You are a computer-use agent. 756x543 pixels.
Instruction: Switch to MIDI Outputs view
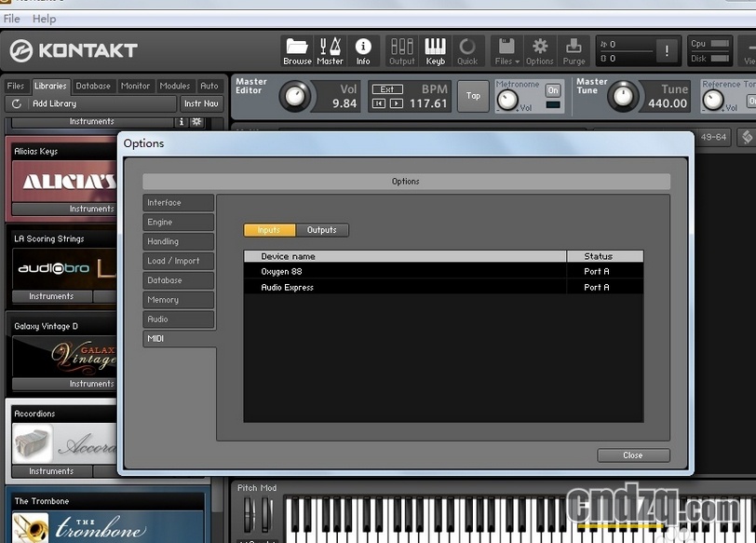point(321,230)
